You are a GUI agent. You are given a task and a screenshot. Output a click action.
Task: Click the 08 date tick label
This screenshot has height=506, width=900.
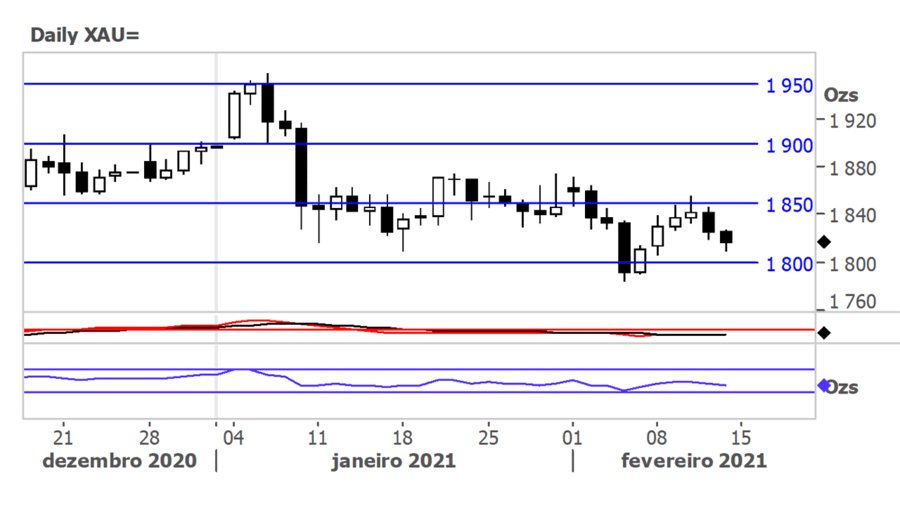click(x=657, y=438)
